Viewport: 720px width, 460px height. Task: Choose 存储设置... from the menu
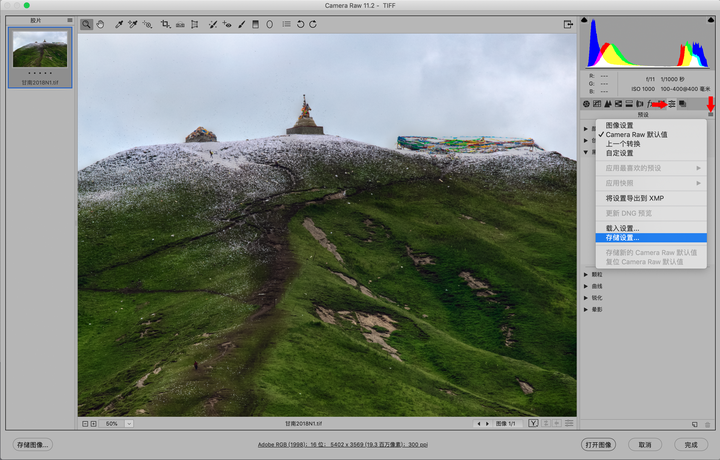(x=651, y=238)
